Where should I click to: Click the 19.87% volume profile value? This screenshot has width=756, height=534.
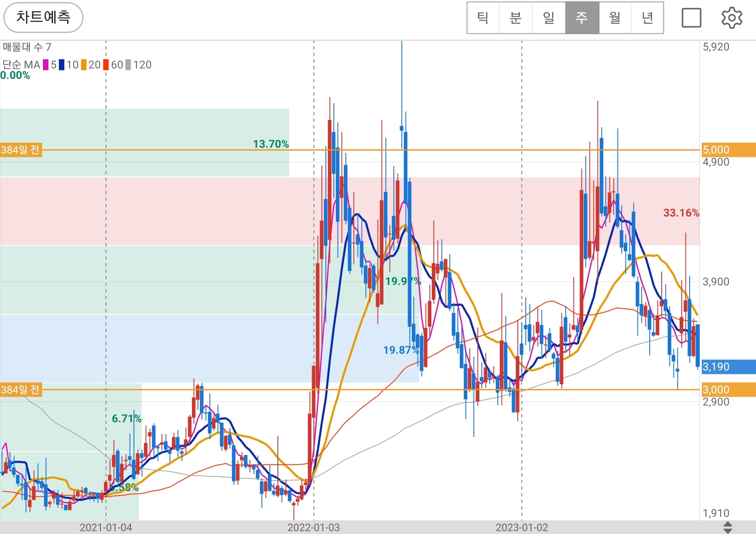[x=401, y=350]
